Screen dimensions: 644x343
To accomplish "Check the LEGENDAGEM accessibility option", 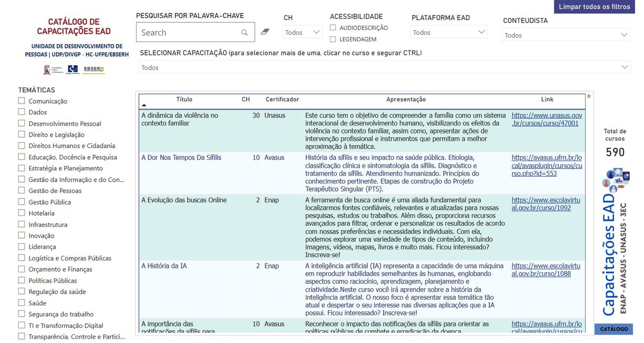I will point(333,39).
